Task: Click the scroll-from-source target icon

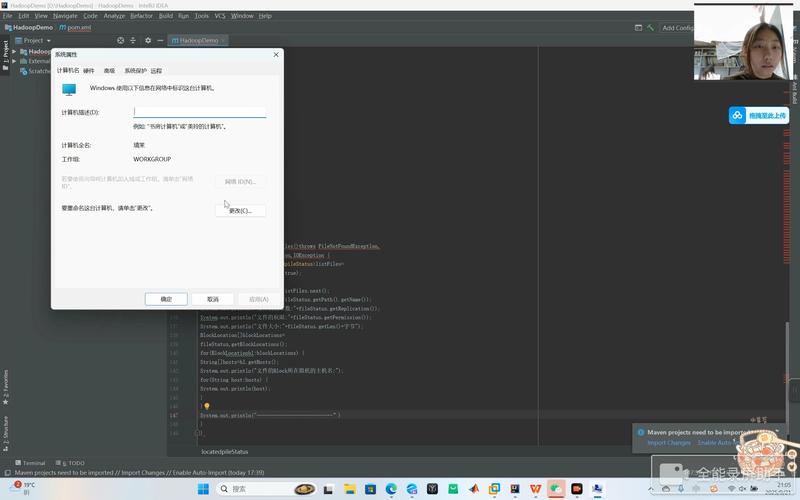Action: coord(121,40)
